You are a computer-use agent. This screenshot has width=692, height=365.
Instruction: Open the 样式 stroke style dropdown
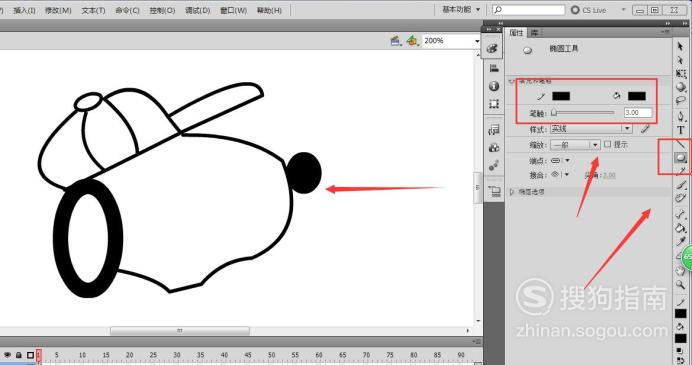pos(591,129)
